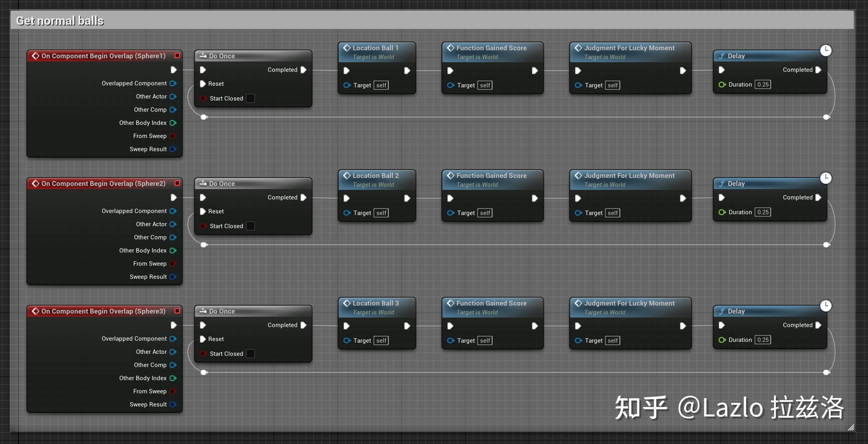Click the red breakpoint icon on Sphere1 overlap node
This screenshot has width=868, height=444.
[177, 55]
